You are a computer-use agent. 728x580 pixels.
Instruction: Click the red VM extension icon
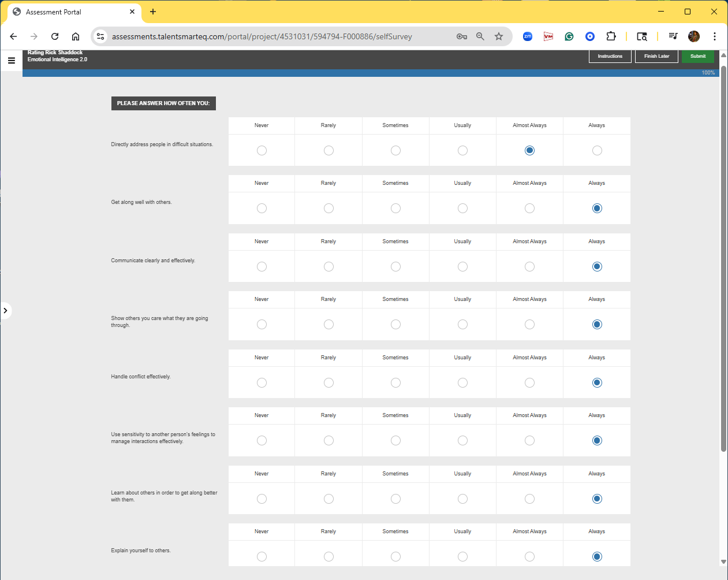coord(548,36)
